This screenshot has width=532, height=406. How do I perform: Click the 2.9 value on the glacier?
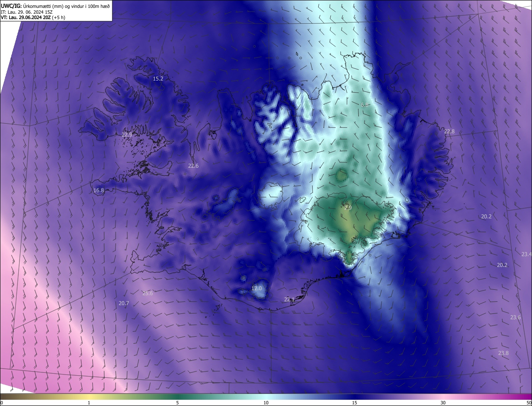click(348, 208)
